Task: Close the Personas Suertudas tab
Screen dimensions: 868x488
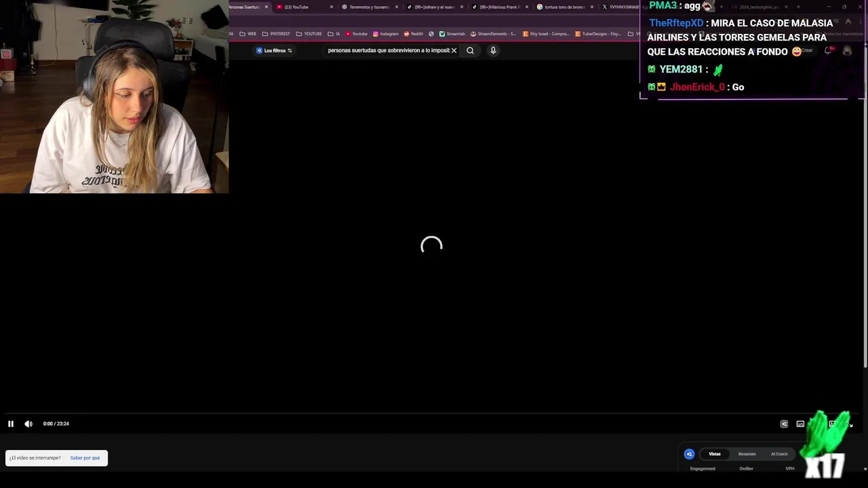Action: [267, 7]
